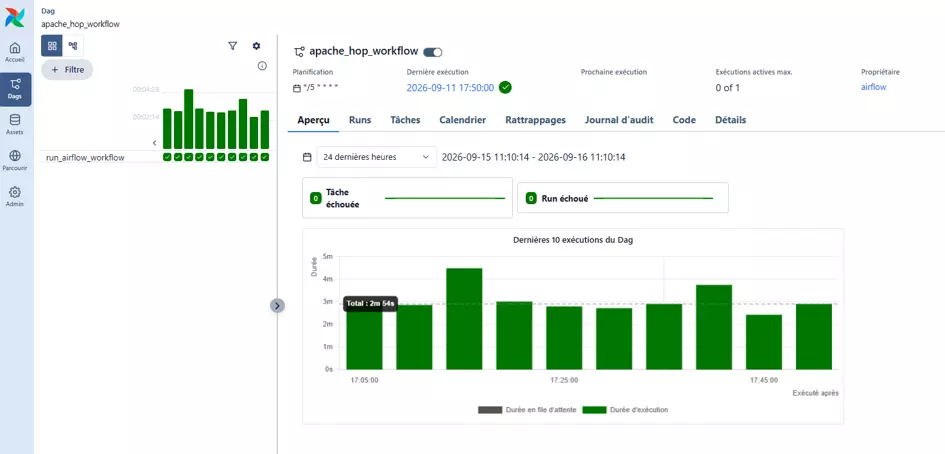The width and height of the screenshot is (945, 454).
Task: Click the Run échoué card
Action: (623, 198)
